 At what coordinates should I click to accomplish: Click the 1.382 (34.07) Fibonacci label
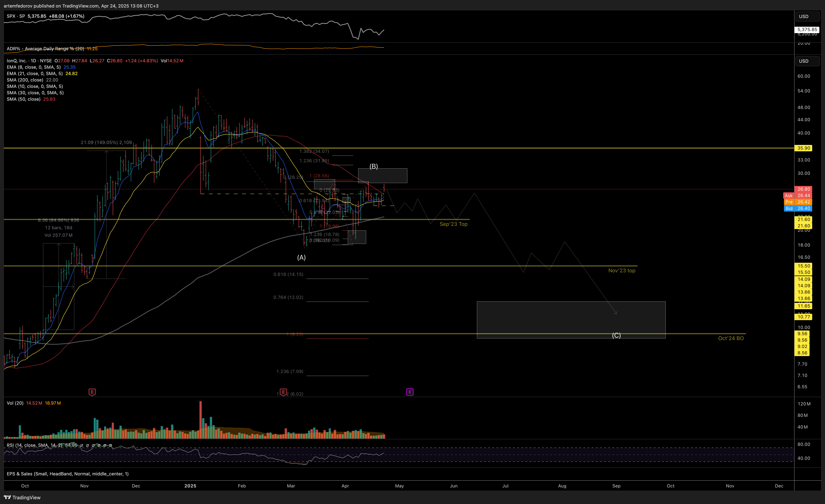coord(314,151)
